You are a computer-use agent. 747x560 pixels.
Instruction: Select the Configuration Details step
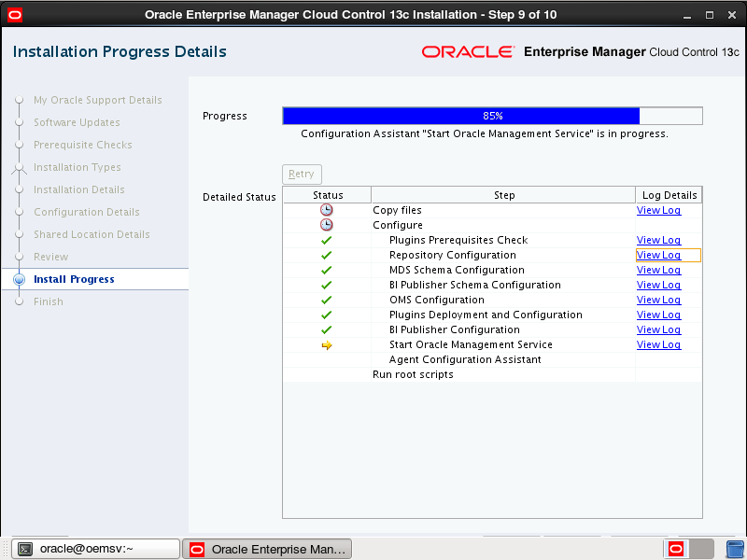pyautogui.click(x=87, y=212)
